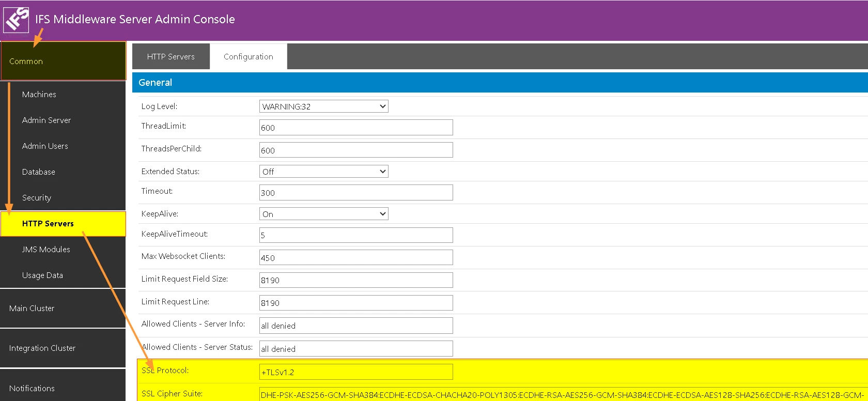Click the IFS Middleware Server Admin Console title

135,20
